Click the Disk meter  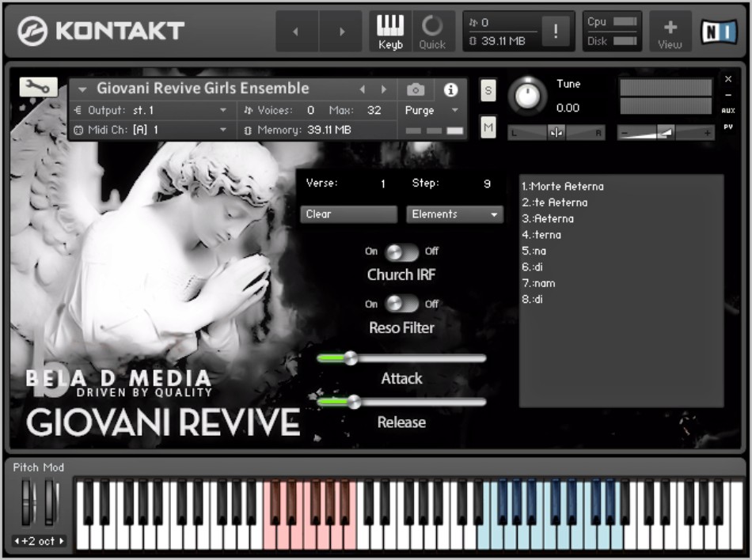pyautogui.click(x=625, y=40)
